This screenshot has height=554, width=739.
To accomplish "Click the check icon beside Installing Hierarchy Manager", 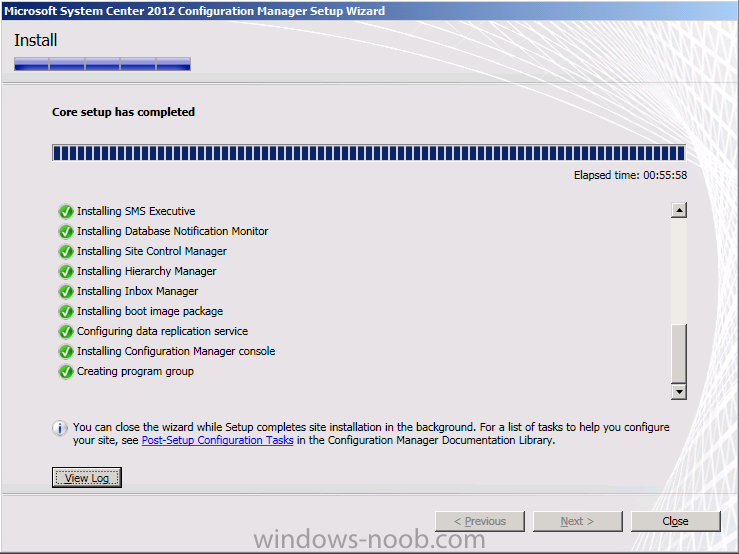I will tap(66, 272).
